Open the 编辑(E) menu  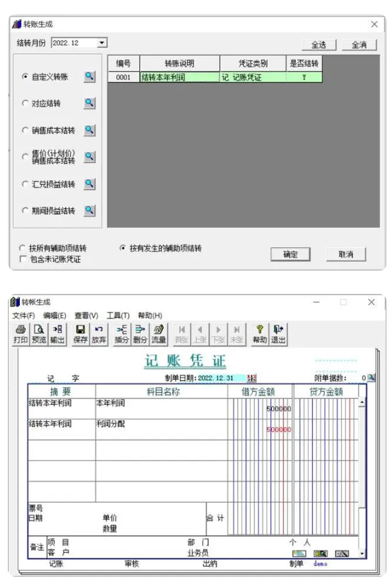click(x=55, y=315)
